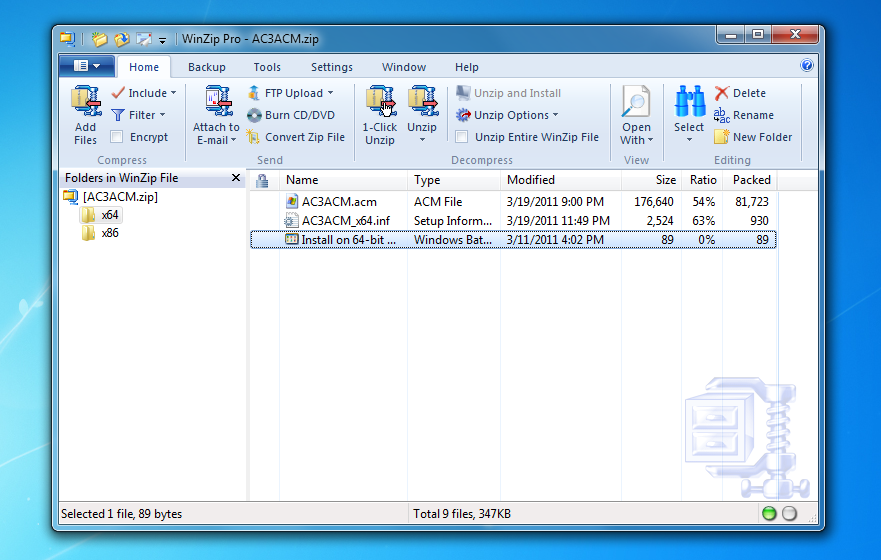Click the 176,640 size value
The image size is (881, 560).
pos(654,202)
